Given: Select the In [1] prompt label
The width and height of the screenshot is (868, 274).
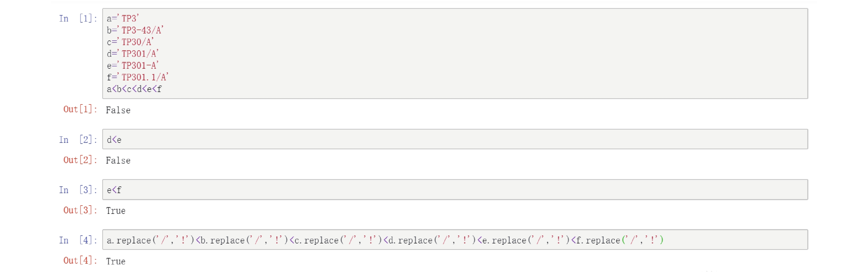Looking at the screenshot, I should click(x=78, y=18).
